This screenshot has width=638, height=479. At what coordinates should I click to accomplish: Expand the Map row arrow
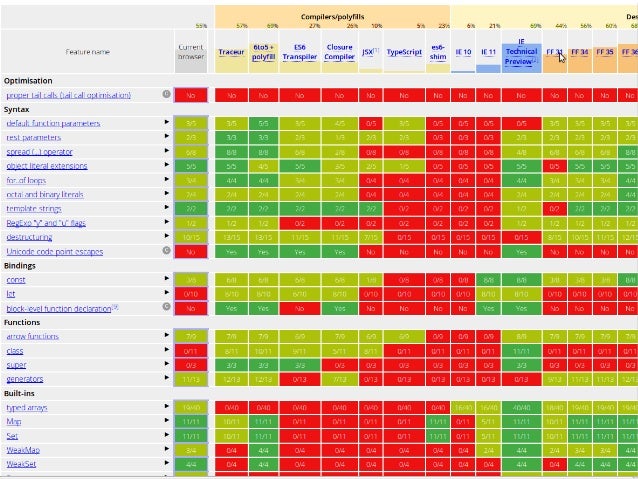coord(166,420)
